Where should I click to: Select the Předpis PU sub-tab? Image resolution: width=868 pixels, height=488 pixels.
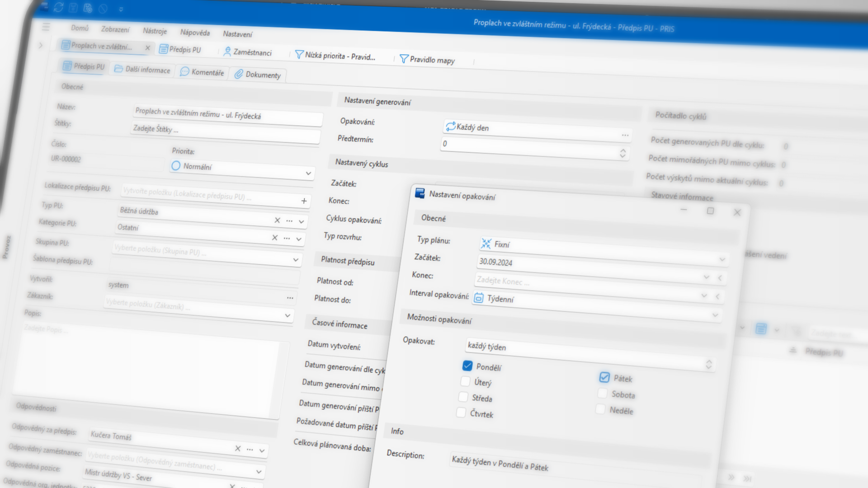[x=84, y=66]
